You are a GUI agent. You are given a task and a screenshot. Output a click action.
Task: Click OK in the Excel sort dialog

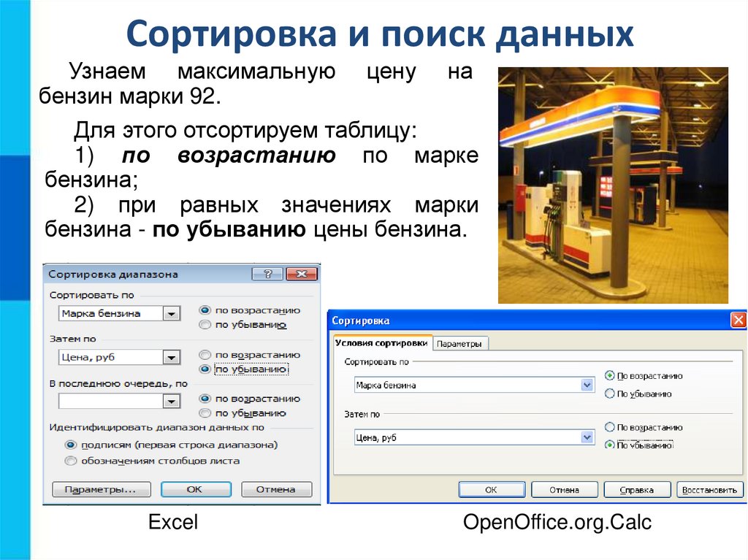(196, 489)
